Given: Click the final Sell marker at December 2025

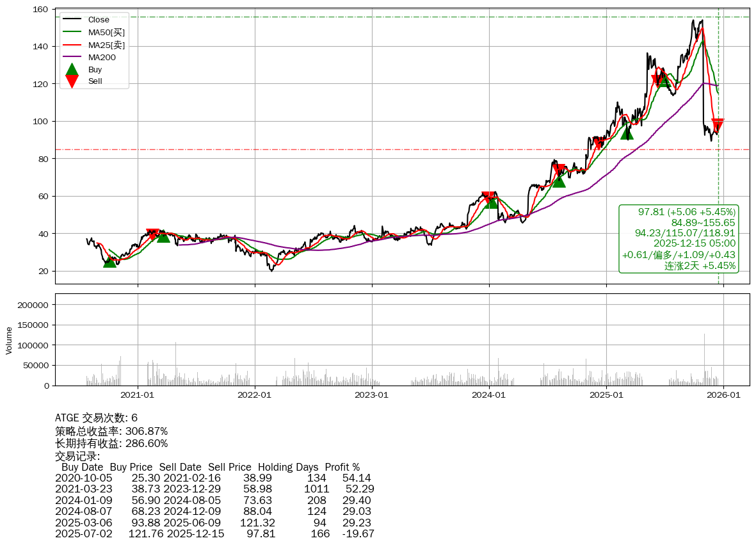Looking at the screenshot, I should pos(718,125).
